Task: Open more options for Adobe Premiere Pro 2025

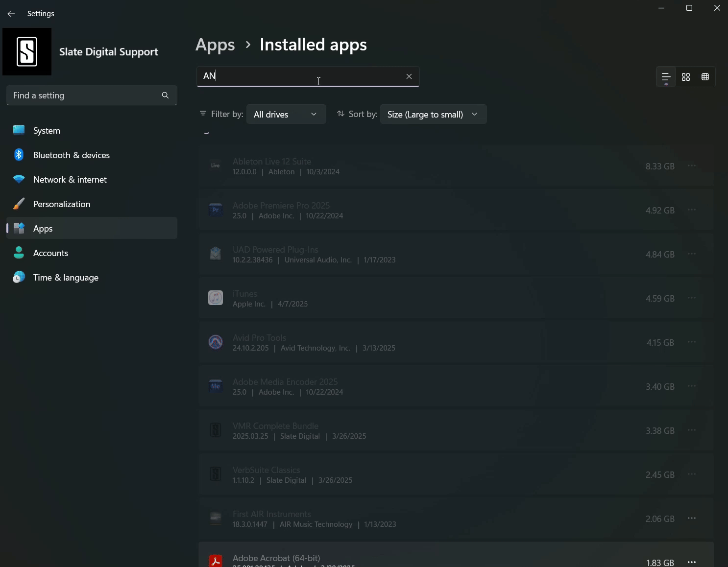Action: (692, 210)
